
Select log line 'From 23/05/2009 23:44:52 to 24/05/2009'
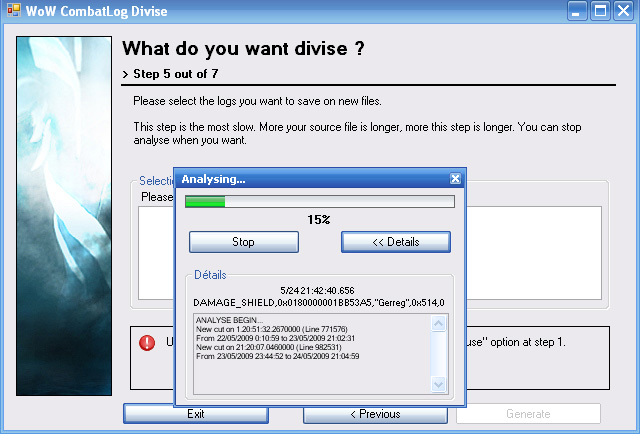pyautogui.click(x=278, y=356)
